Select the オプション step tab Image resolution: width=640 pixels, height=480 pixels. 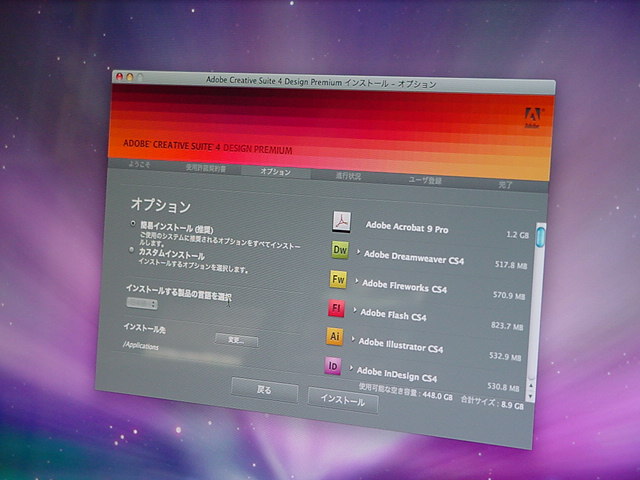pyautogui.click(x=276, y=171)
